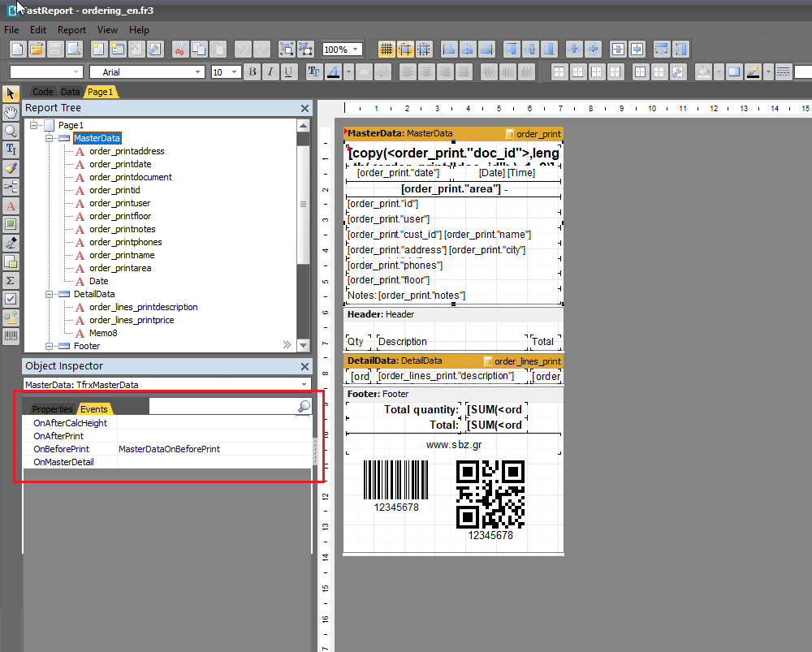Screen dimensions: 812x652
Task: Select the Copy Format brush tool
Action: tap(11, 168)
